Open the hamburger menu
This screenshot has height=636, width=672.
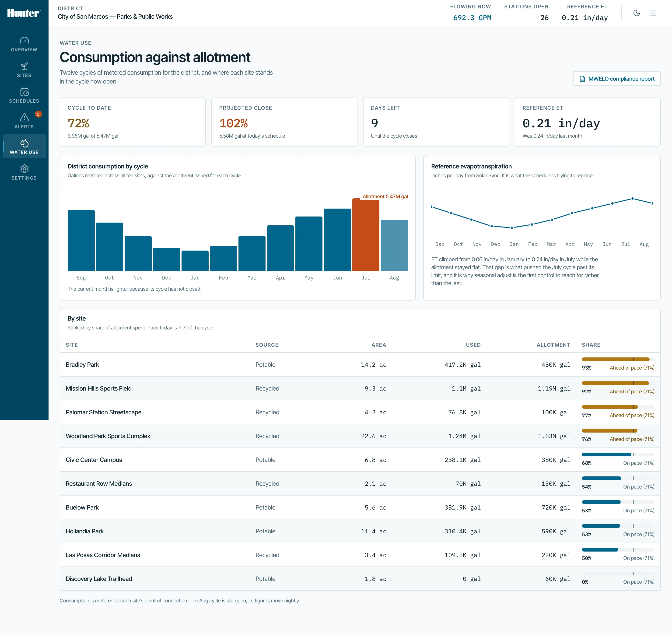(653, 13)
